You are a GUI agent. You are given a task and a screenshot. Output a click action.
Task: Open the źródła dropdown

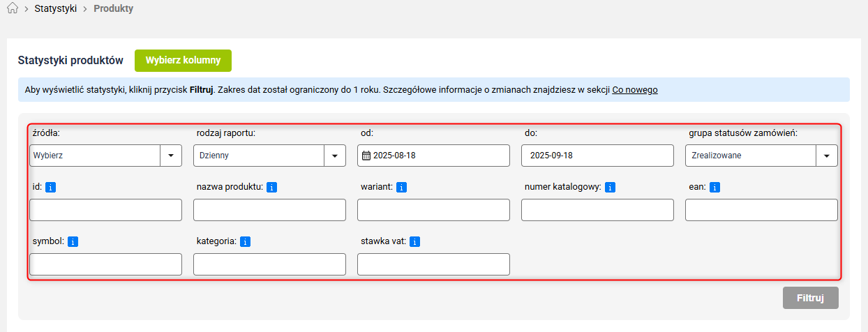(105, 156)
